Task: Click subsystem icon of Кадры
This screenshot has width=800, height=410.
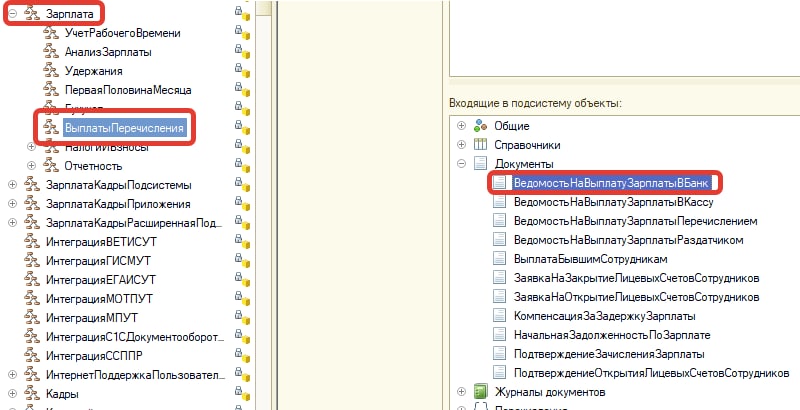Action: (x=32, y=394)
